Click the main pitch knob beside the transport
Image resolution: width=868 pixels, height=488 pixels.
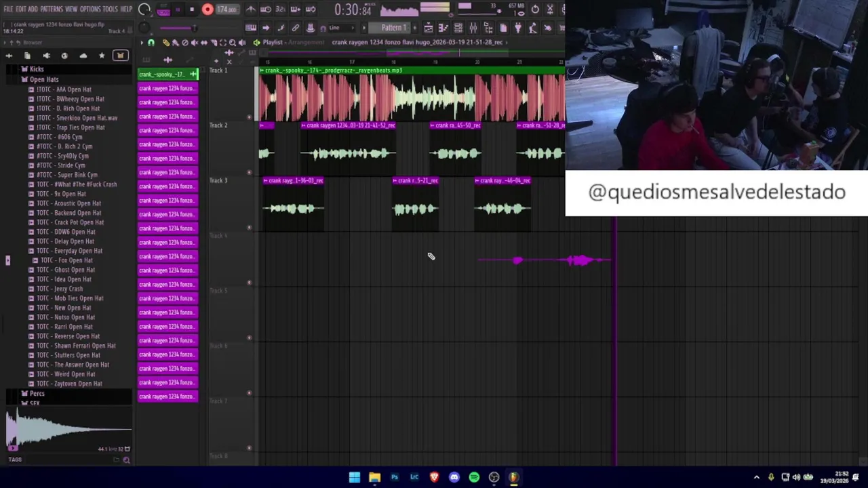(x=144, y=28)
